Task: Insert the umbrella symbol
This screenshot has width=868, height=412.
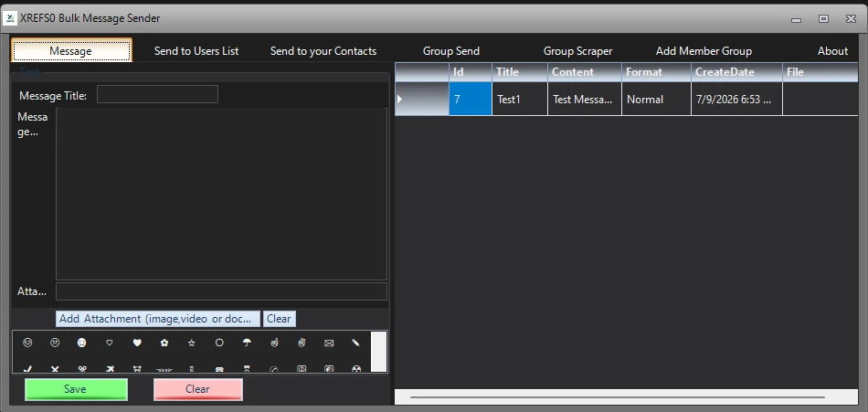Action: pos(247,343)
